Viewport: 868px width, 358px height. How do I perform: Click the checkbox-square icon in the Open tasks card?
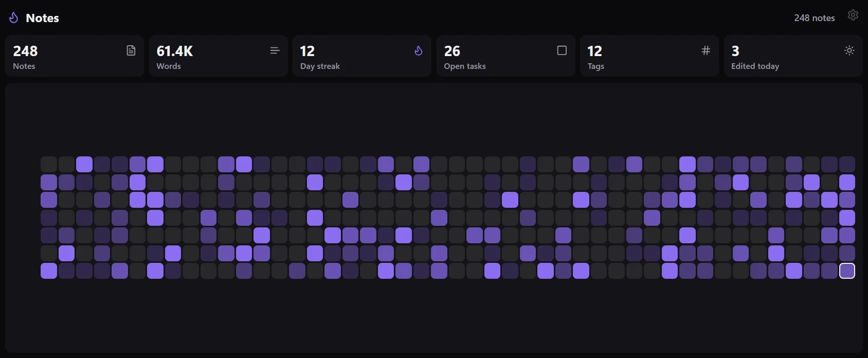[x=562, y=50]
